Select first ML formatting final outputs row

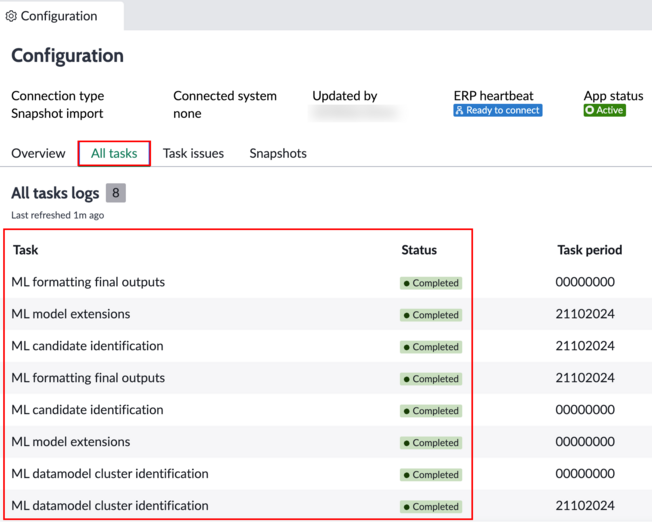[x=326, y=282]
